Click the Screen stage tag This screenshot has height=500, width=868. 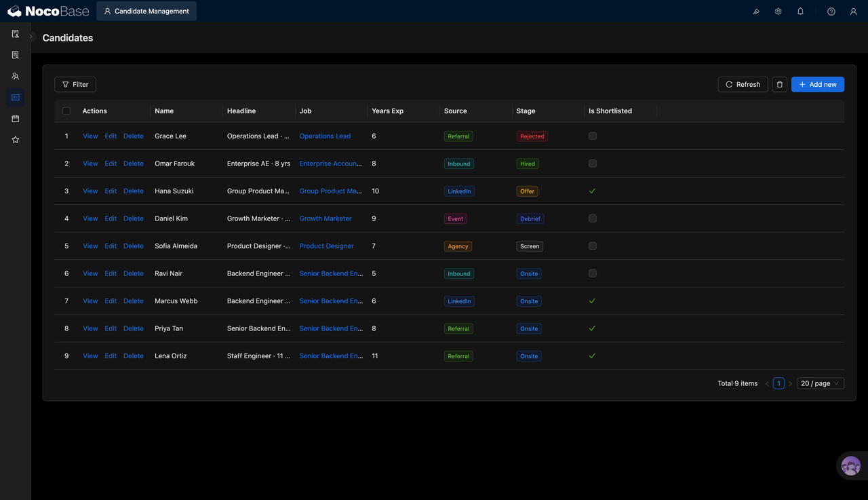tap(530, 246)
